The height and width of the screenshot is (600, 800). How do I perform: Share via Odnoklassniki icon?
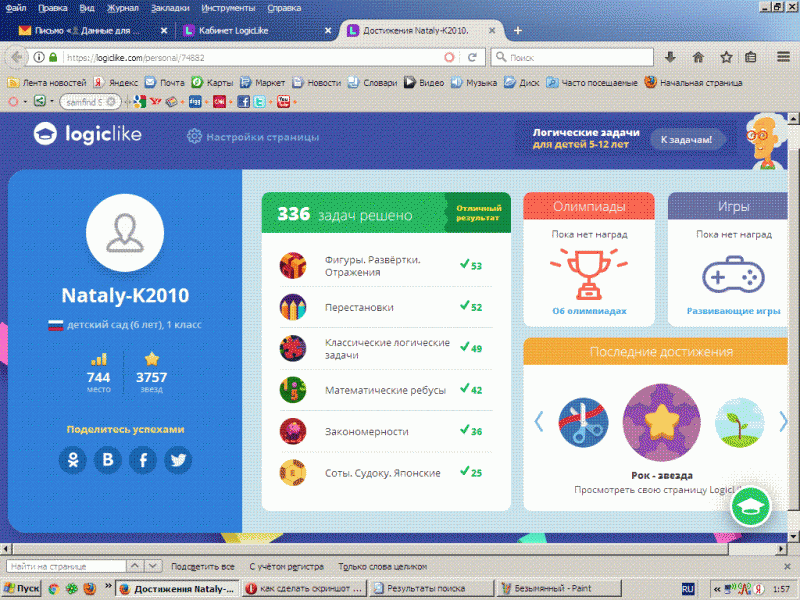[73, 460]
